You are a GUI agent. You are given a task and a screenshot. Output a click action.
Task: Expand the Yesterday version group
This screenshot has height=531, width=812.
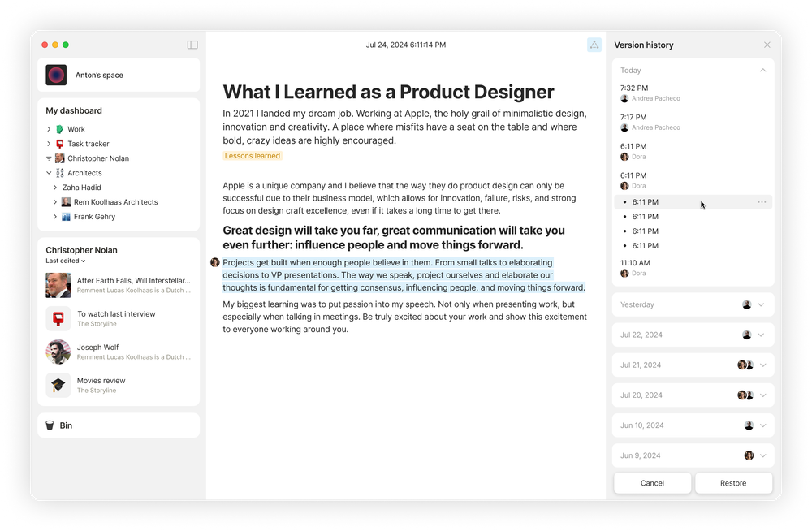(761, 304)
